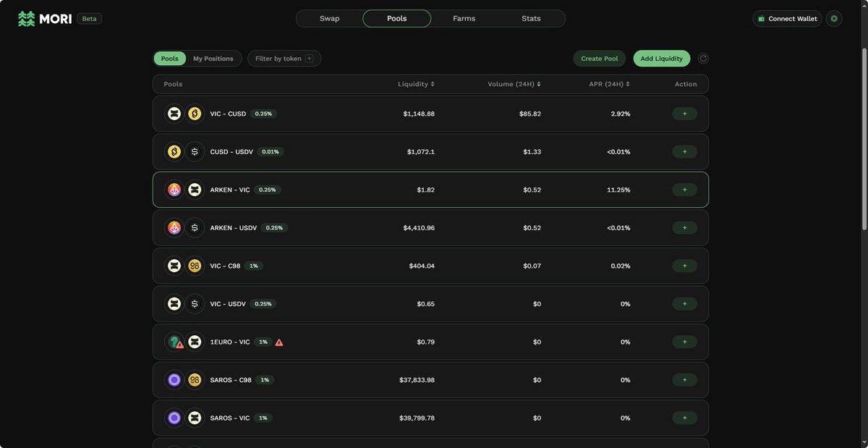This screenshot has height=448, width=868.
Task: Refresh the pools list with circular arrow icon
Action: pyautogui.click(x=703, y=59)
